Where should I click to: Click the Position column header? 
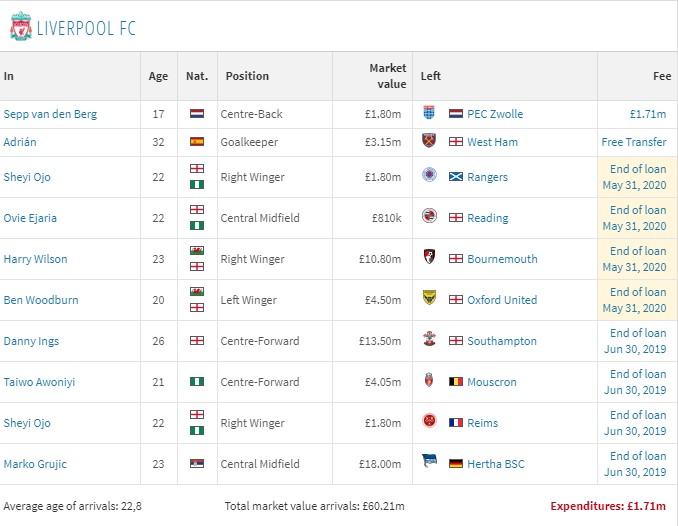pos(247,76)
